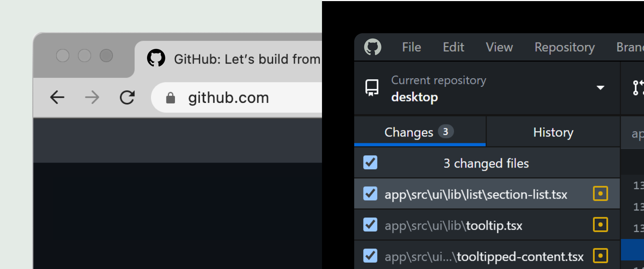Uncheck the tooltip.tsx file checkbox
The width and height of the screenshot is (644, 269).
pos(370,225)
